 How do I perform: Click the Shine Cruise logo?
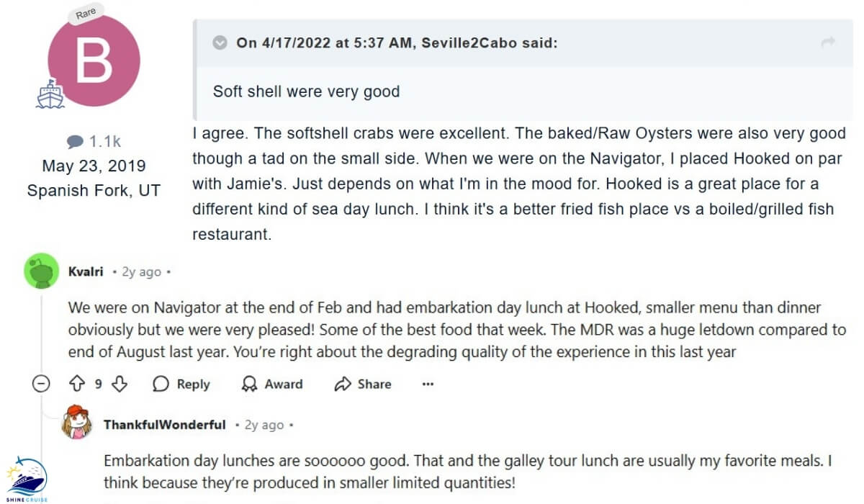pyautogui.click(x=26, y=479)
